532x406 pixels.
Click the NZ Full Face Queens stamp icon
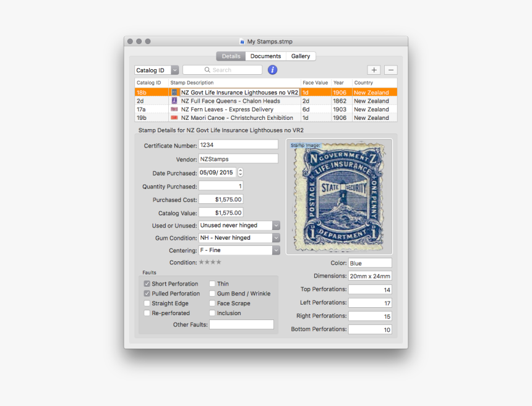pyautogui.click(x=174, y=101)
